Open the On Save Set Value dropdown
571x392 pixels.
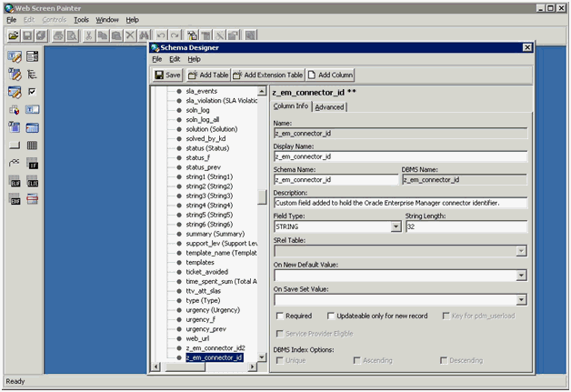[521, 299]
